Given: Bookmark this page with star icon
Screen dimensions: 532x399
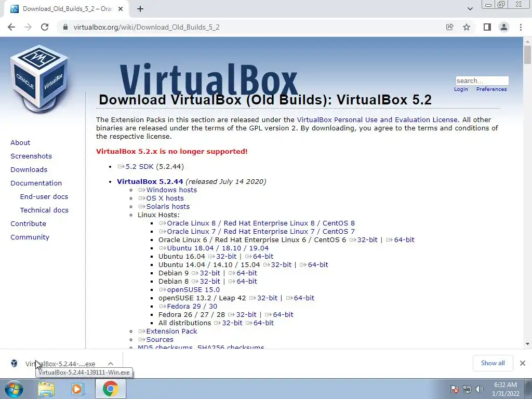Looking at the screenshot, I should pos(467,27).
